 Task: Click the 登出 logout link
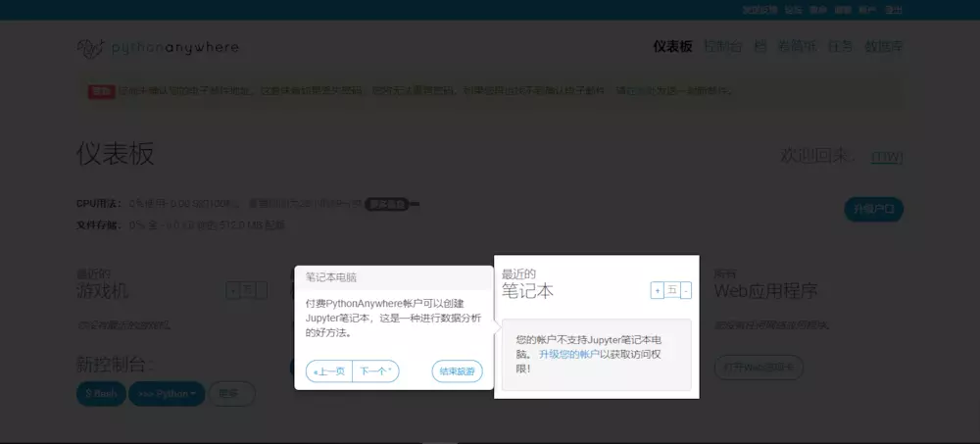(x=894, y=10)
